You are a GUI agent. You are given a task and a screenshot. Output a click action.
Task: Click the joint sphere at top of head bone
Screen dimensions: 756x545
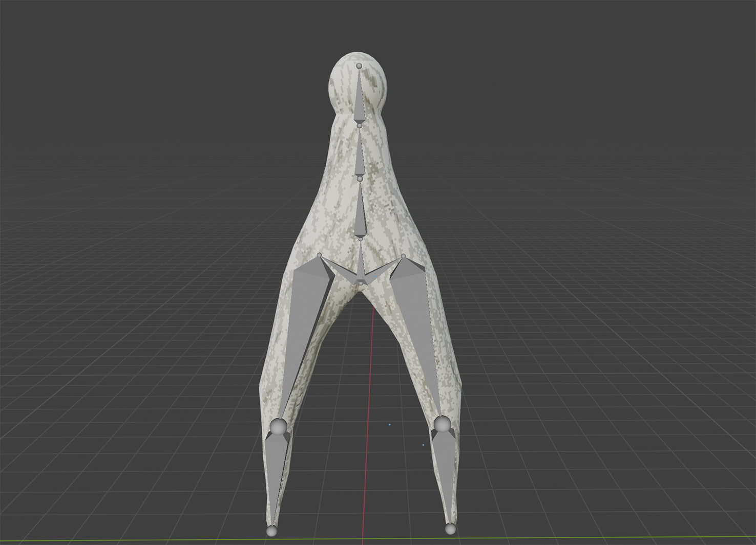[359, 66]
